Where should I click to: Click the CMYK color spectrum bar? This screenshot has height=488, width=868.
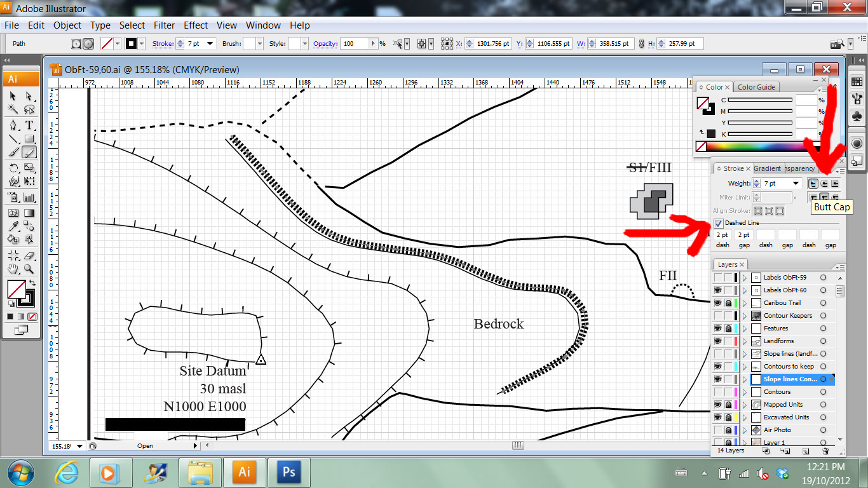coord(764,146)
